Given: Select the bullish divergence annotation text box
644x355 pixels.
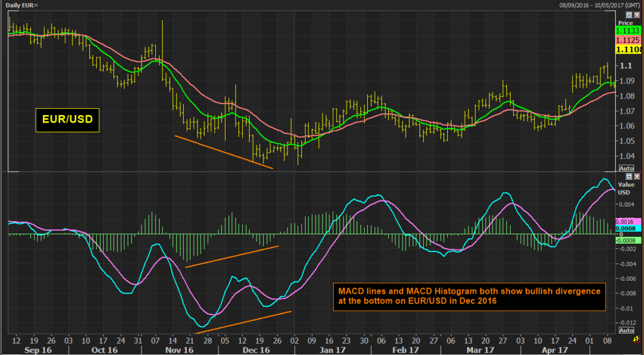Looking at the screenshot, I should [x=469, y=297].
